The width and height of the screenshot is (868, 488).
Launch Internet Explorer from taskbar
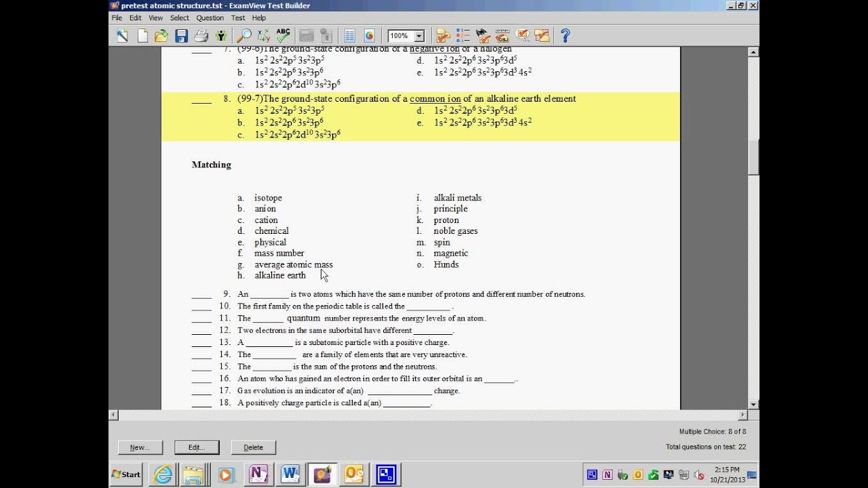pos(163,474)
